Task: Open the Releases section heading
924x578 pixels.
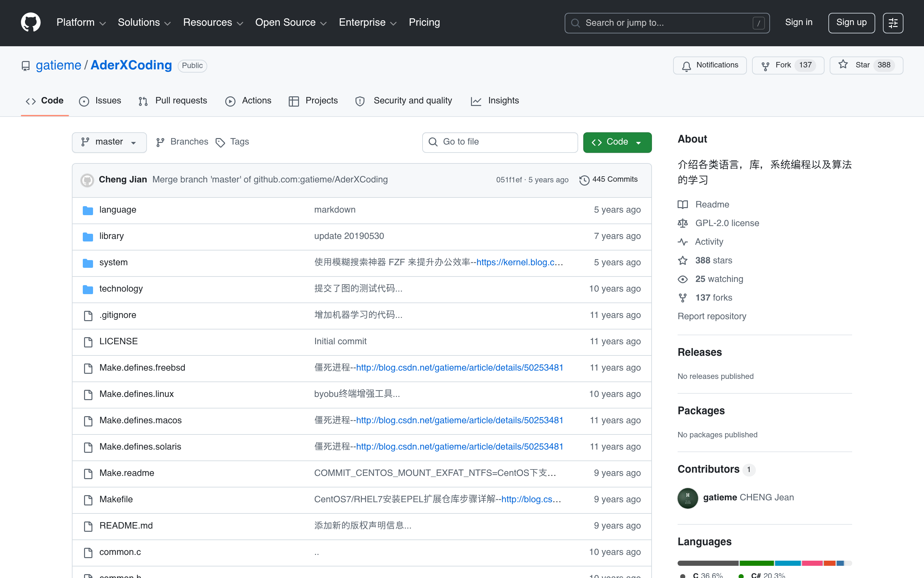Action: pos(699,353)
